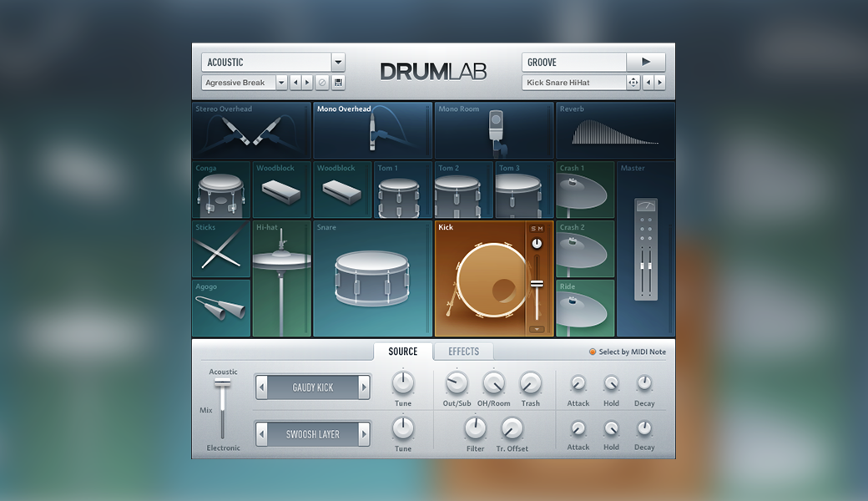The image size is (868, 501).
Task: Select next electronic layer after SWOOSH LAYER
Action: (364, 434)
